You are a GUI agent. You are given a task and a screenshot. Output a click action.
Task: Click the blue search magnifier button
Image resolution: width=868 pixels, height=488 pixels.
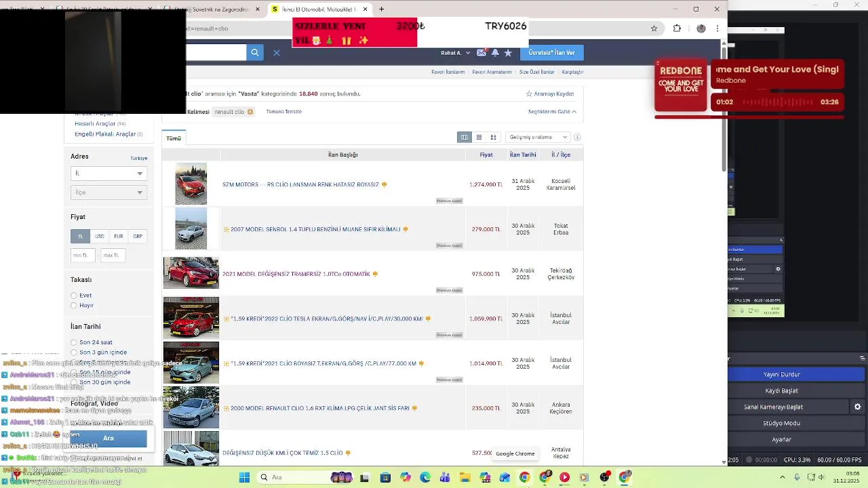coord(255,52)
